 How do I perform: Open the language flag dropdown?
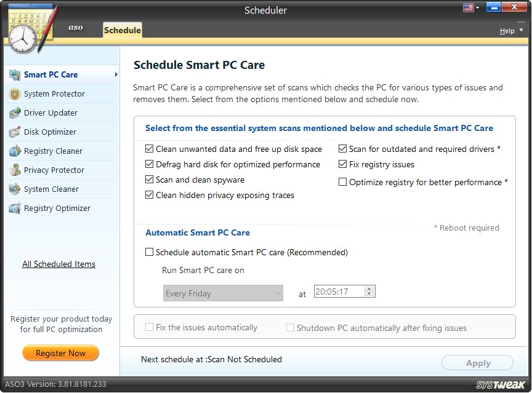tap(469, 7)
